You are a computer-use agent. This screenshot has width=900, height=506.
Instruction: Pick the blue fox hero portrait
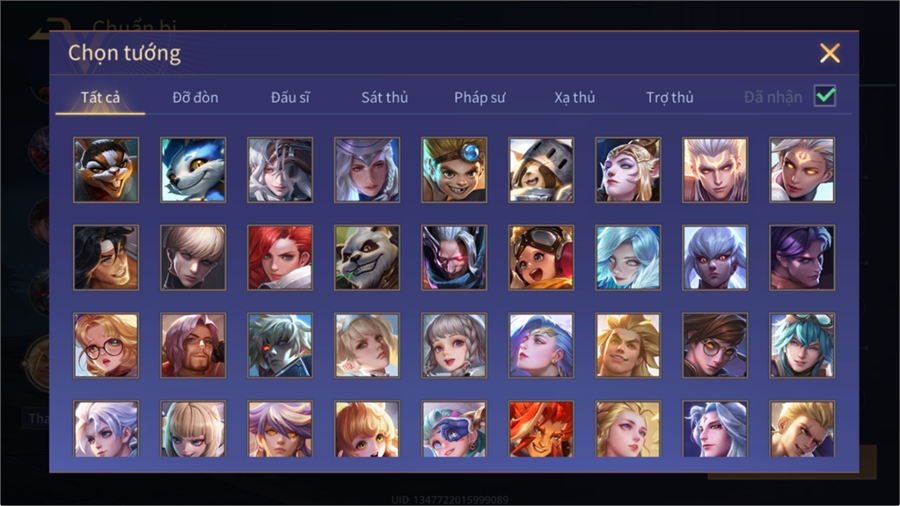[193, 170]
